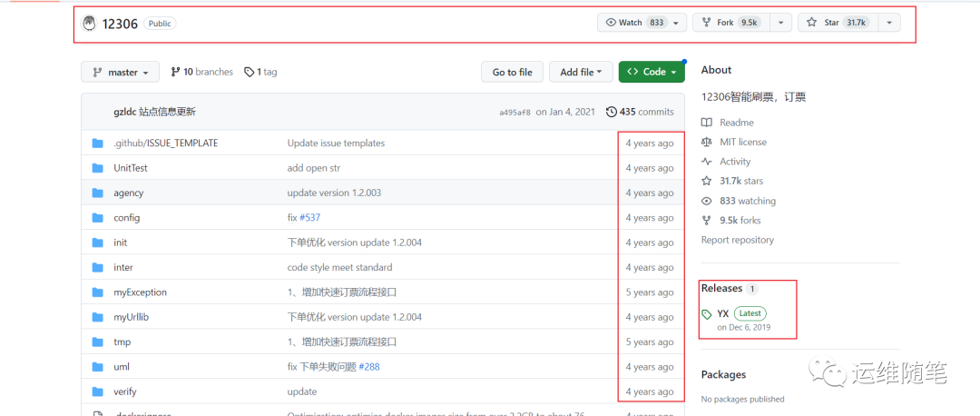
Task: Click the folder icon for agency
Action: [97, 193]
